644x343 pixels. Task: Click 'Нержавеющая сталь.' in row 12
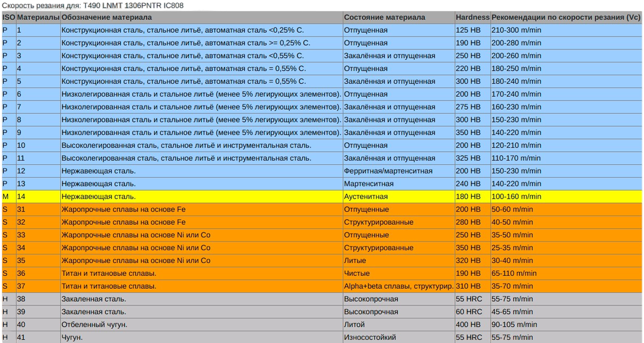(201, 171)
